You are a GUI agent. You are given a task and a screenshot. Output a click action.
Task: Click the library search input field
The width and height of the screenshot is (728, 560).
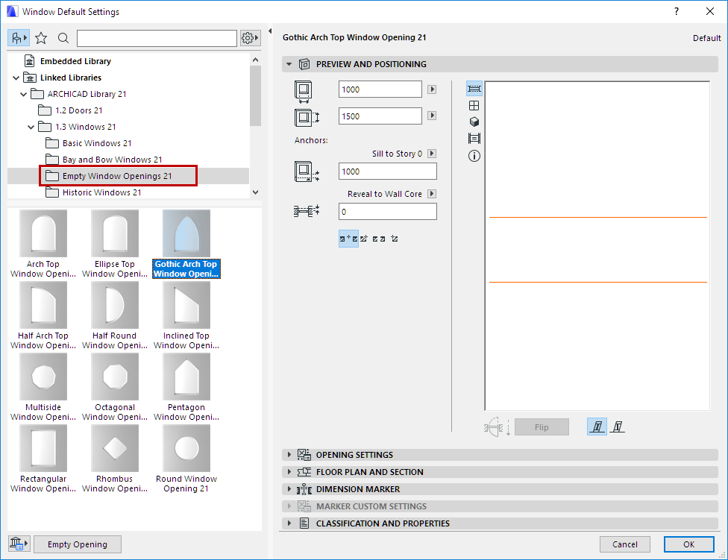pyautogui.click(x=157, y=38)
